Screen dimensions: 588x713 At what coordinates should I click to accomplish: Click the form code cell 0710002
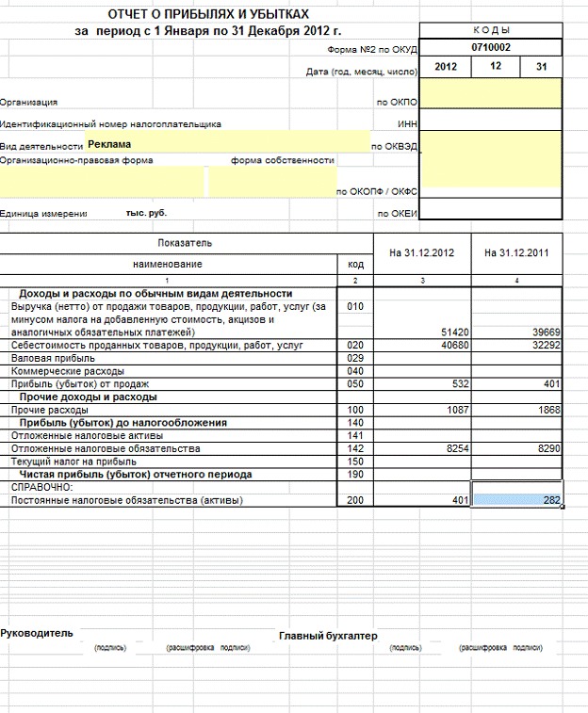[490, 45]
